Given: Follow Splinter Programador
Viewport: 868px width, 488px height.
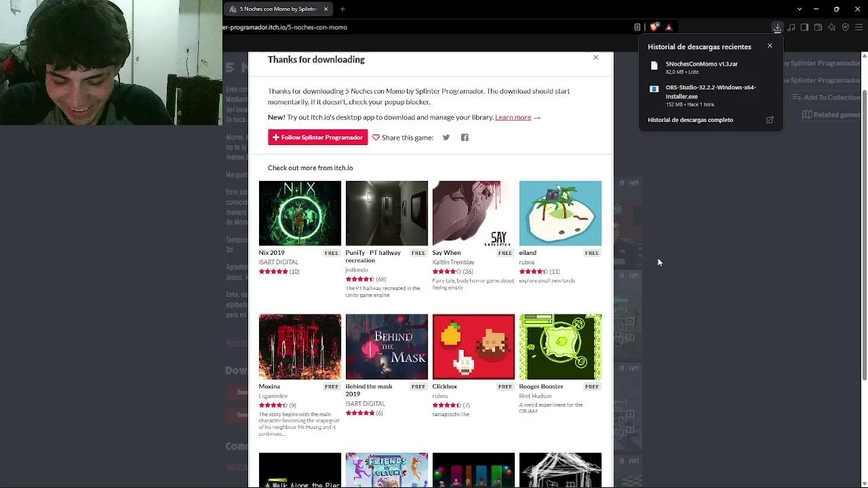Looking at the screenshot, I should (317, 138).
